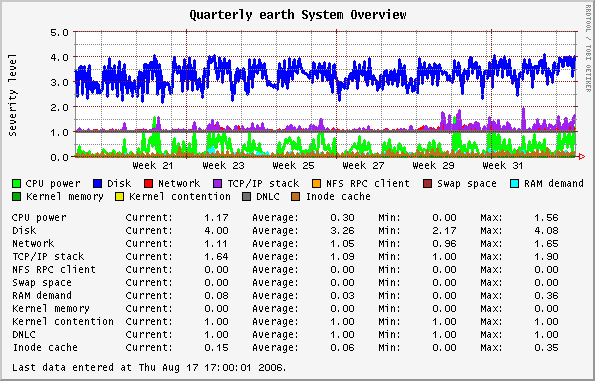This screenshot has width=595, height=381.
Task: Select CPU power Max value 1.56
Action: point(546,218)
